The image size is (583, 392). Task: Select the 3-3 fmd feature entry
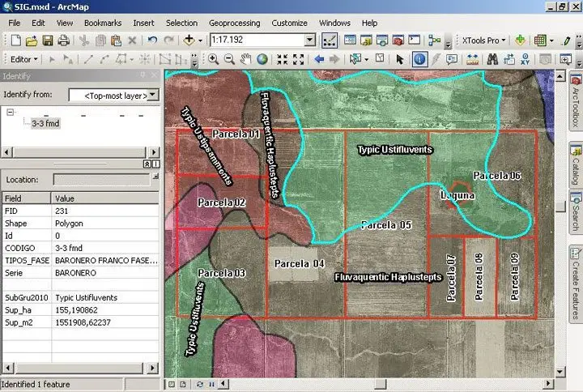(x=45, y=124)
